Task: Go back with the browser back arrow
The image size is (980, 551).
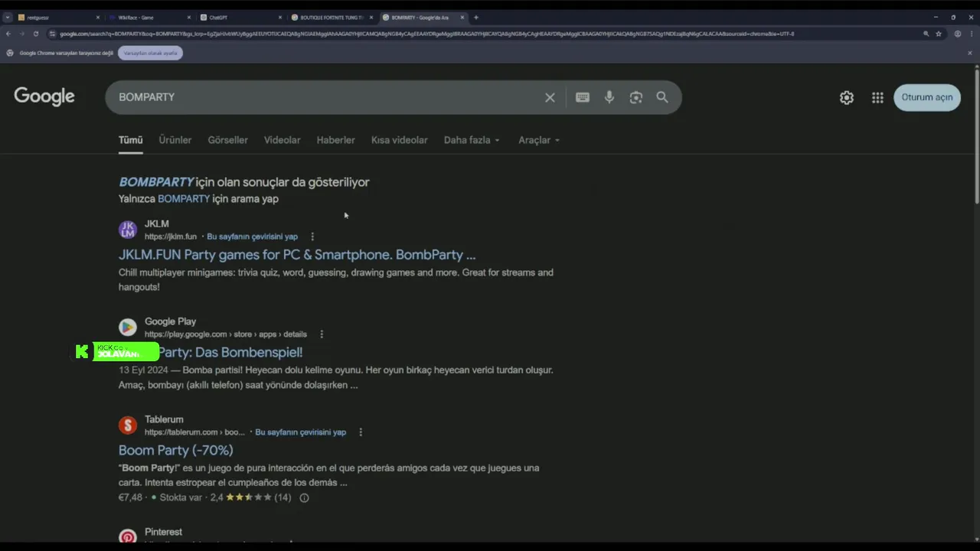Action: 8,34
